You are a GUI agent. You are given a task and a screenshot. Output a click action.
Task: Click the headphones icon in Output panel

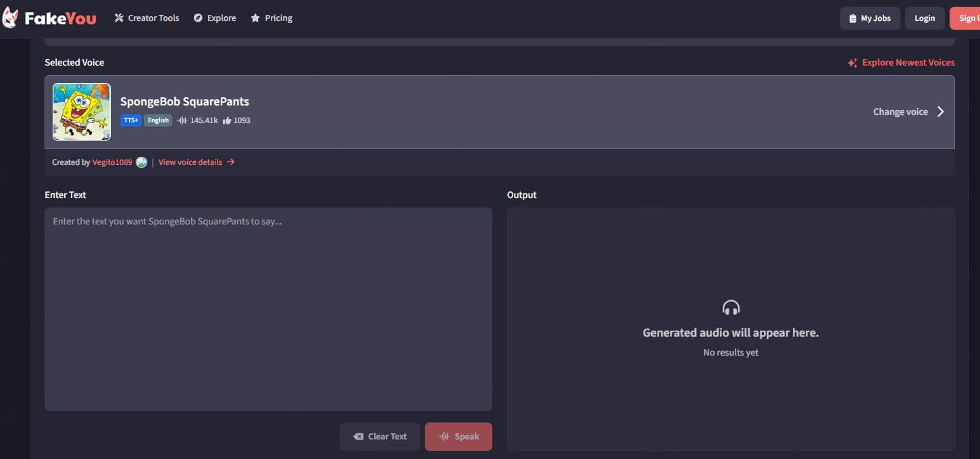731,308
